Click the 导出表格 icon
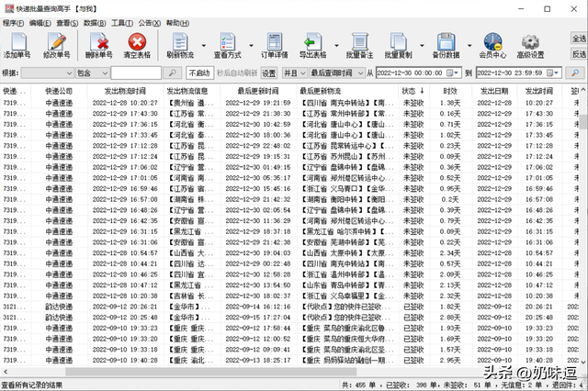The height and width of the screenshot is (391, 588). [312, 41]
